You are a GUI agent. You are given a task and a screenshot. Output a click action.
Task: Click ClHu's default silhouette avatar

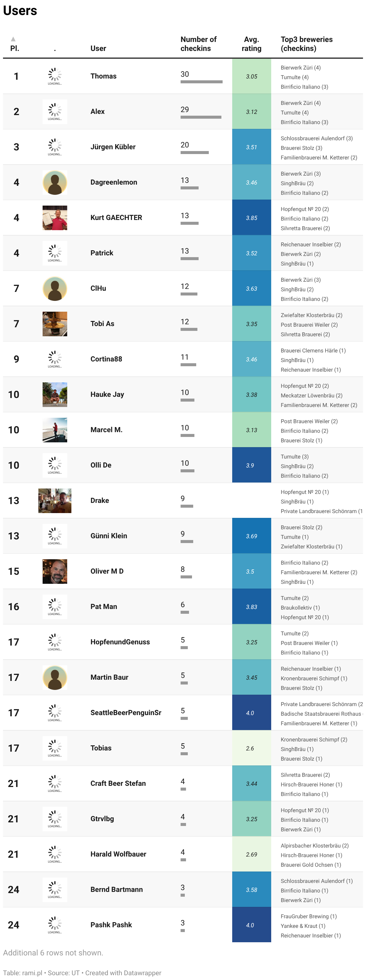point(55,289)
